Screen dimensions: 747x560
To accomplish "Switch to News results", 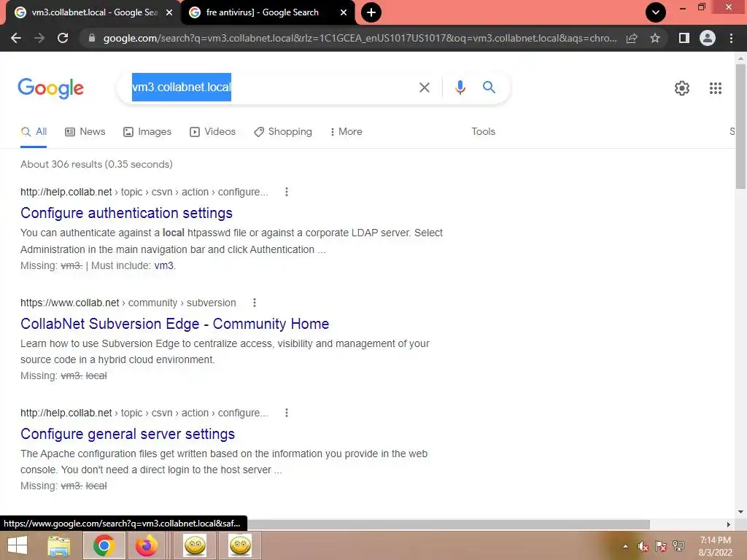I will (85, 132).
